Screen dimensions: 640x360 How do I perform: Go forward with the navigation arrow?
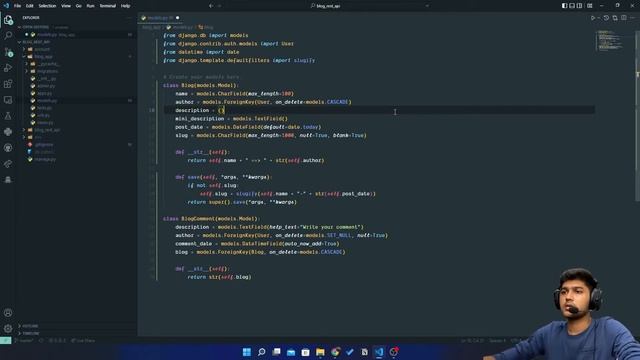click(x=220, y=6)
